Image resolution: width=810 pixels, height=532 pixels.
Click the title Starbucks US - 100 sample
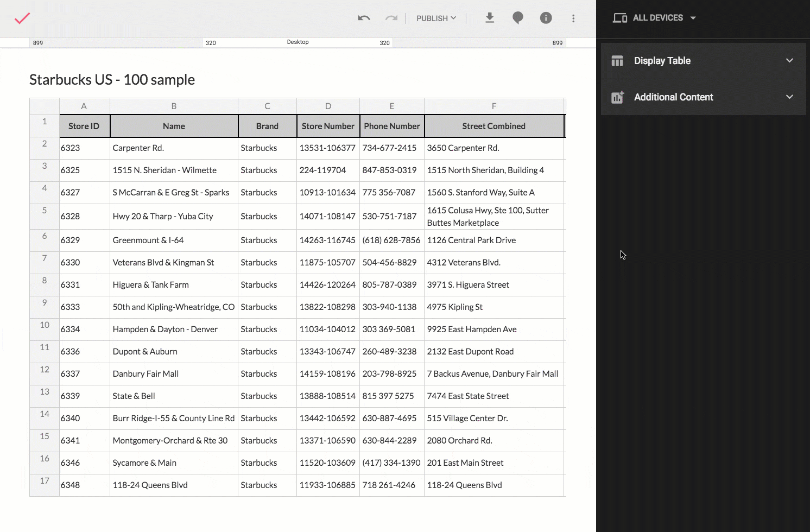112,79
